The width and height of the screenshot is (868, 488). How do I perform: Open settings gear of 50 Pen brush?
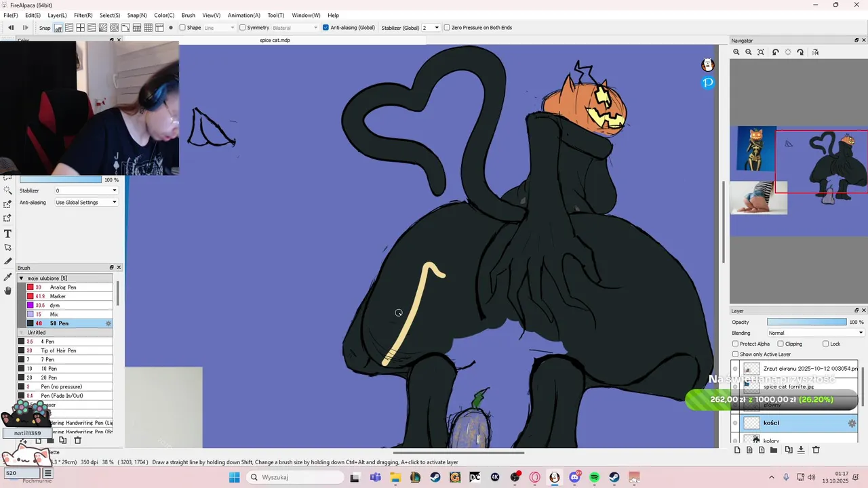(108, 323)
